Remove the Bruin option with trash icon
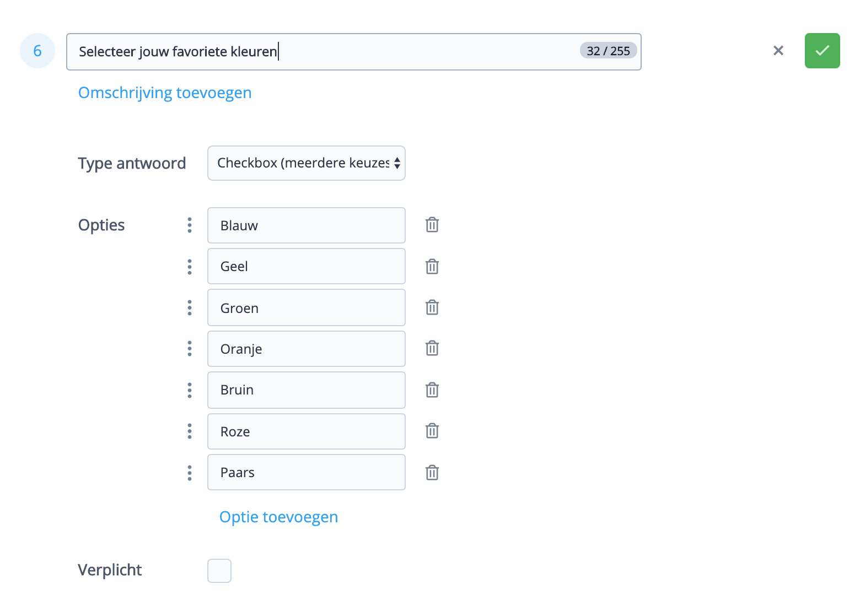Viewport: 860px width, 616px height. click(x=432, y=390)
